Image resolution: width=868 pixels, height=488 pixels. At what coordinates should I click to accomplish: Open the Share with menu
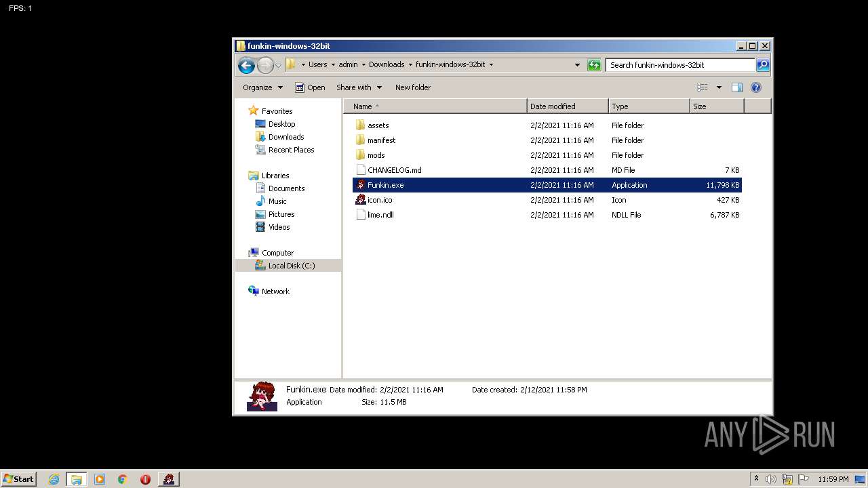[359, 87]
